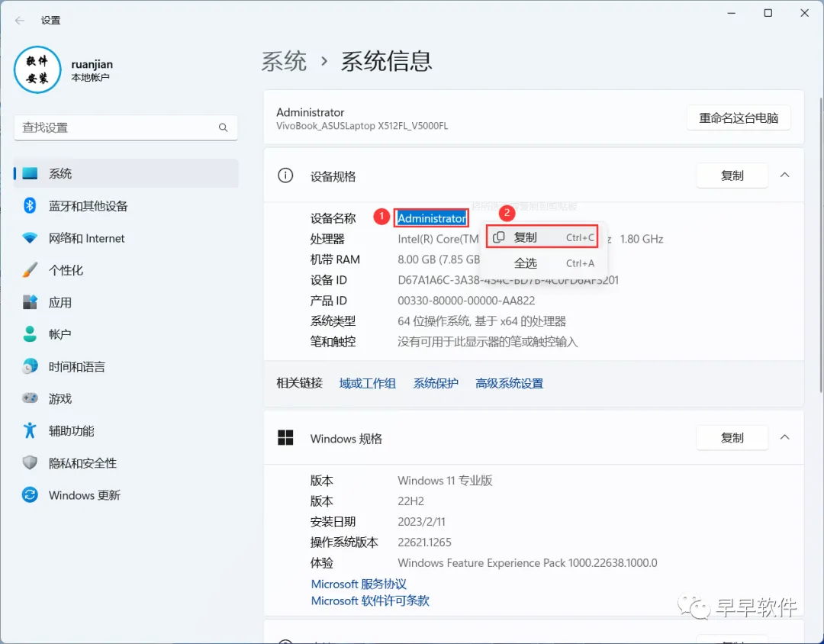Open Microsoft 服务协议 link
This screenshot has width=824, height=644.
pos(359,584)
